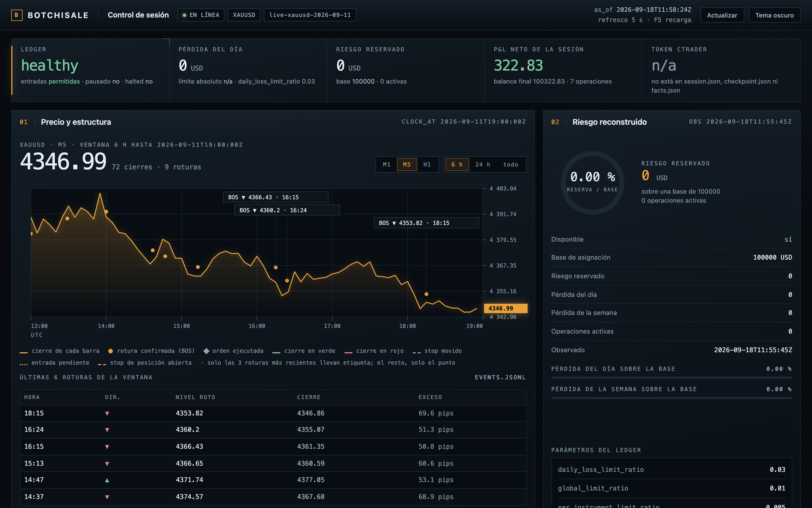
Task: Click the green EN LÍNEA status dot
Action: click(184, 15)
